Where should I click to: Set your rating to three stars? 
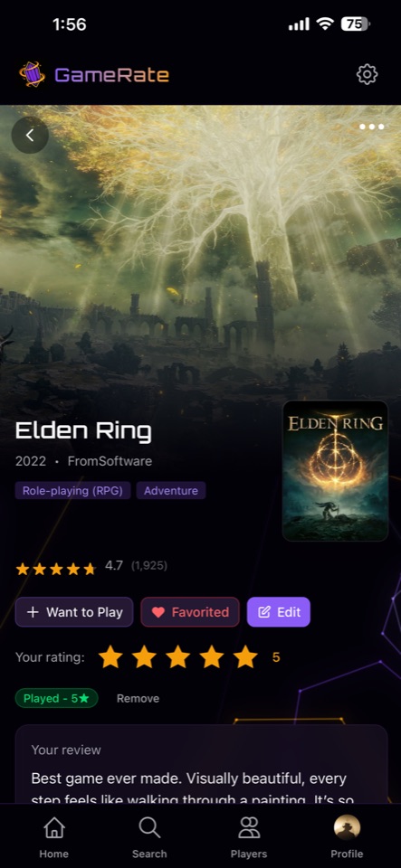[177, 657]
